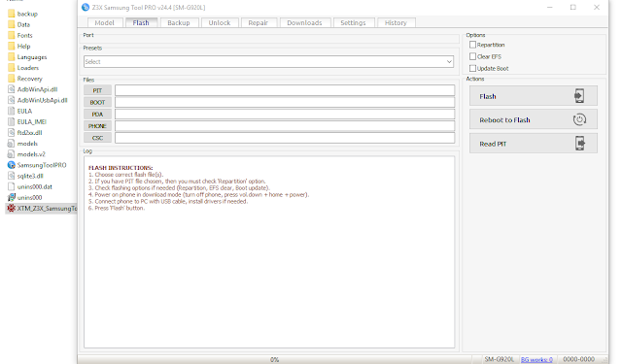Click the 0% progress bar
This screenshot has height=364, width=622.
pos(274,360)
